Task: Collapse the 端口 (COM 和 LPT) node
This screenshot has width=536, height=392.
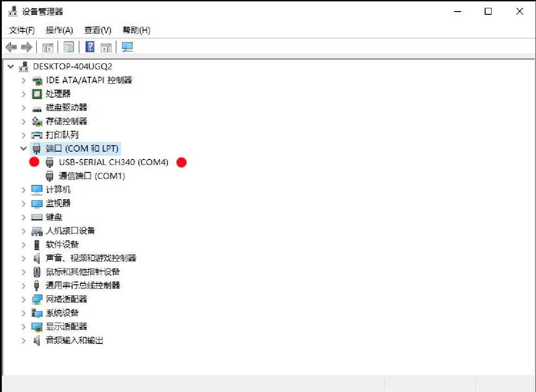Action: click(x=24, y=148)
